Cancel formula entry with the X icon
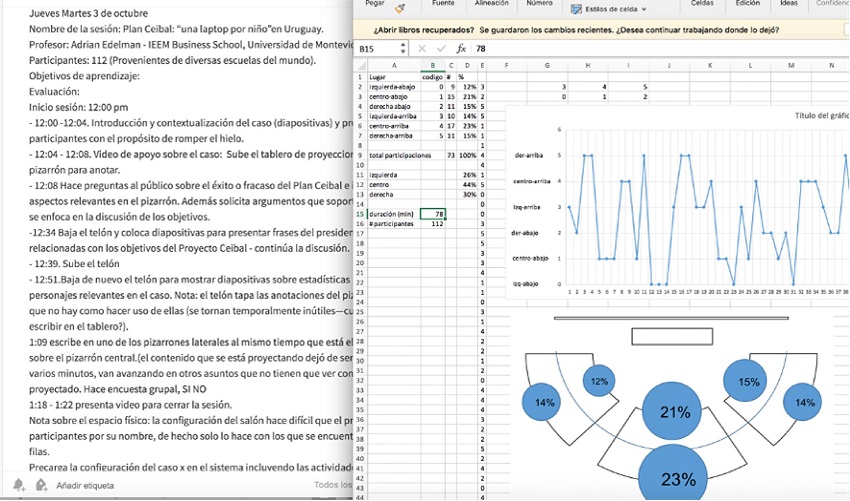Screen dimensions: 850x501 click(422, 49)
